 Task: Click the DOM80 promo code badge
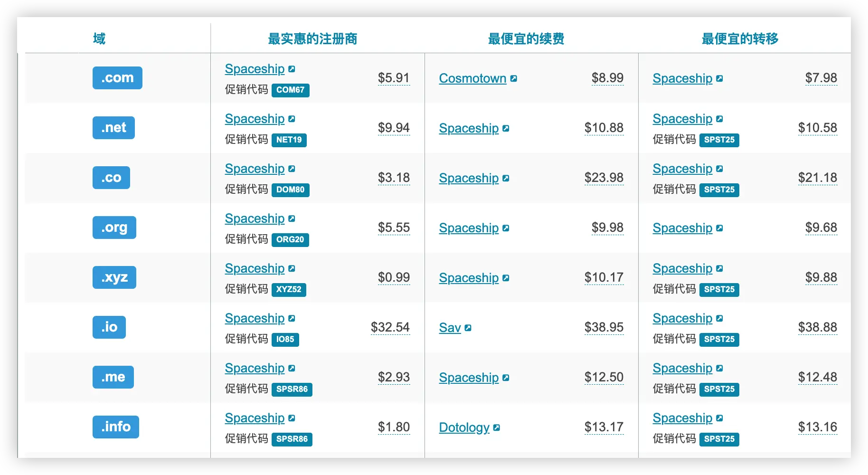(x=291, y=190)
